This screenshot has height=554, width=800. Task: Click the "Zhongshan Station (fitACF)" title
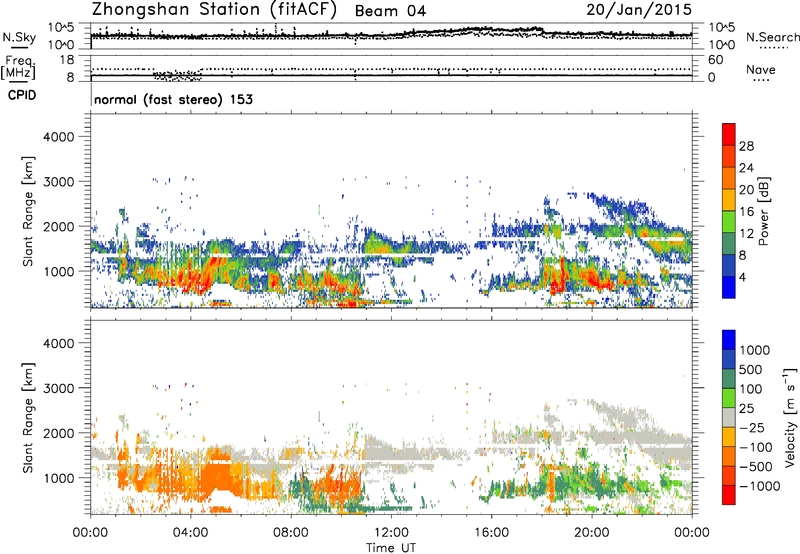click(214, 9)
